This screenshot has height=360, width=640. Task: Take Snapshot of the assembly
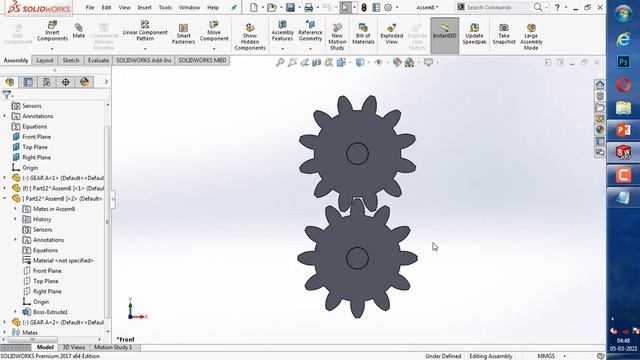(x=504, y=34)
